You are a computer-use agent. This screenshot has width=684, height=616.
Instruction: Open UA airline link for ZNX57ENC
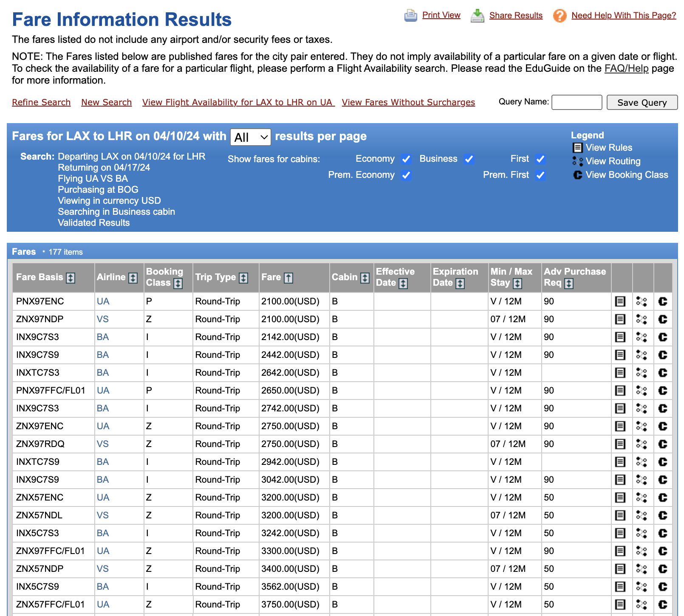[103, 498]
